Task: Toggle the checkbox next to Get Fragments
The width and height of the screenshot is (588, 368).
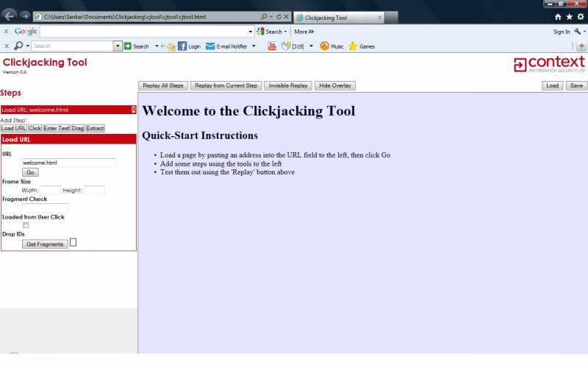Action: click(x=73, y=243)
